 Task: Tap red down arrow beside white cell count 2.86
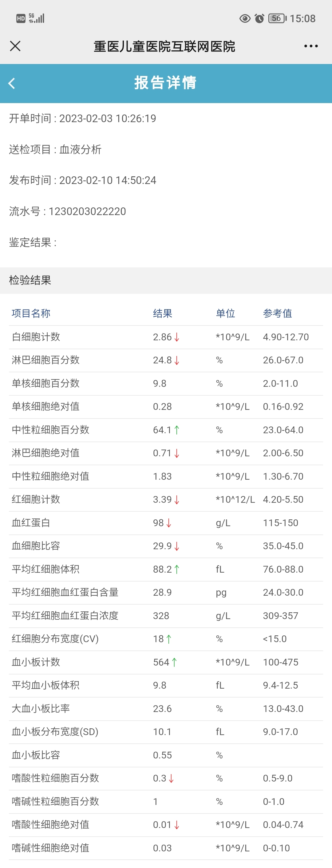coord(177,337)
